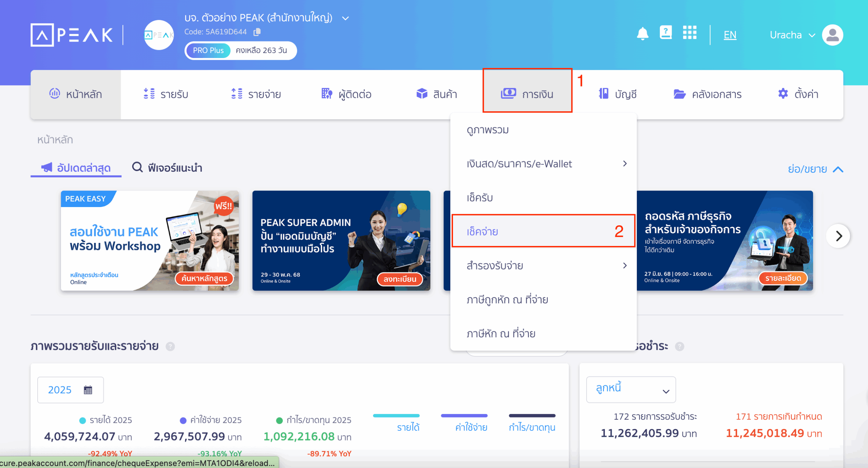Click the 1,092,216.08 profit value
The height and width of the screenshot is (468, 868).
point(299,436)
